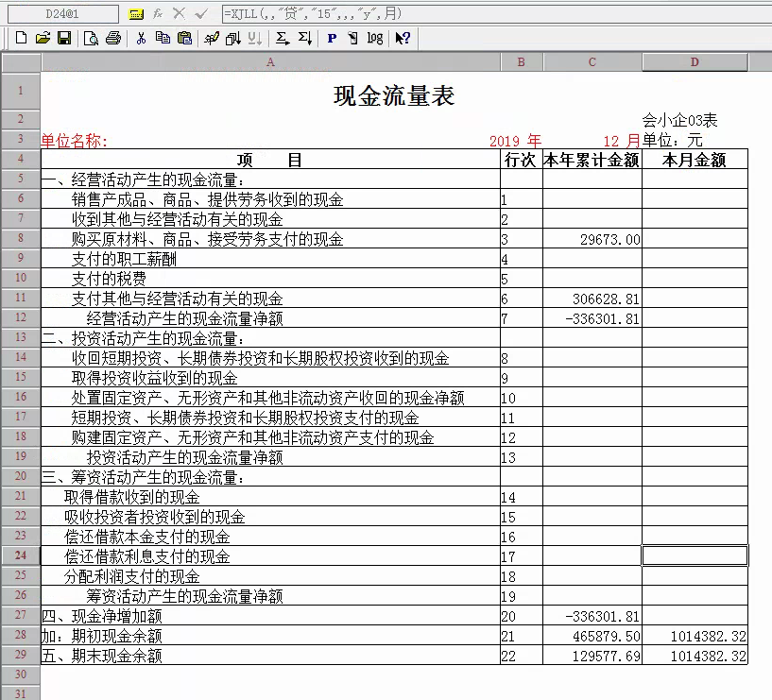Viewport: 772px width, 700px height.
Task: Click 吸收投资者投资收到的现金 row label
Action: coord(154,517)
